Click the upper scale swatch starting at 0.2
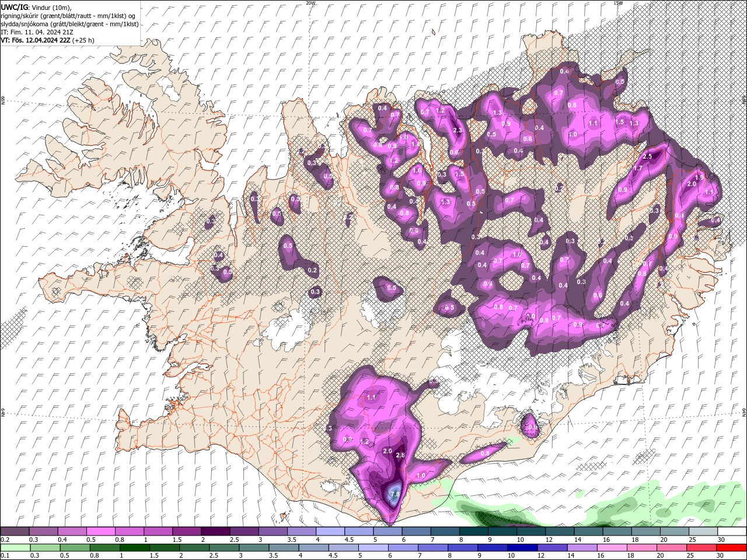 pos(15,531)
